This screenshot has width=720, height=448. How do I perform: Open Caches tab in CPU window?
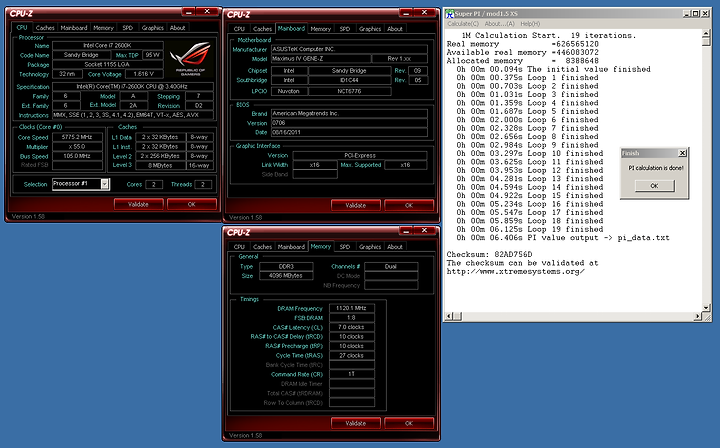pyautogui.click(x=45, y=28)
